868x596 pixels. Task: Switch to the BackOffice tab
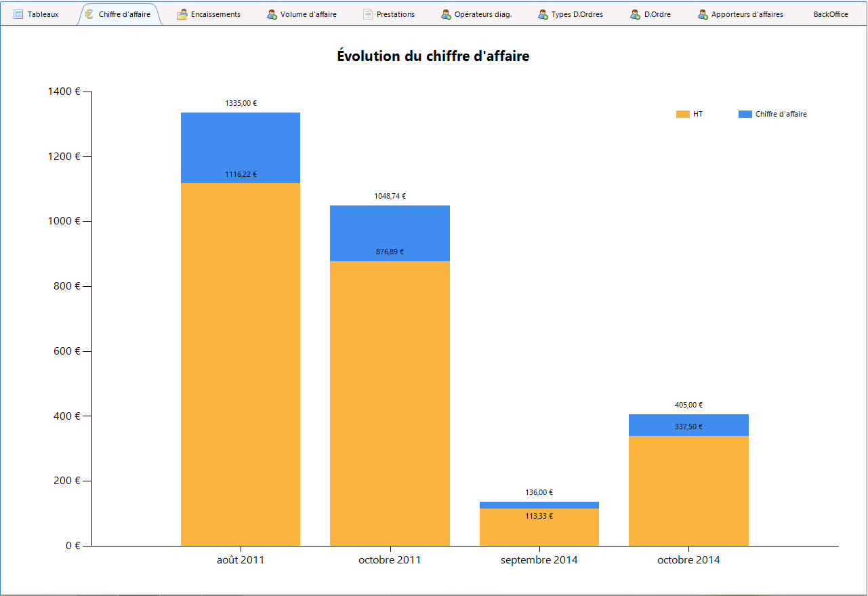click(x=831, y=14)
